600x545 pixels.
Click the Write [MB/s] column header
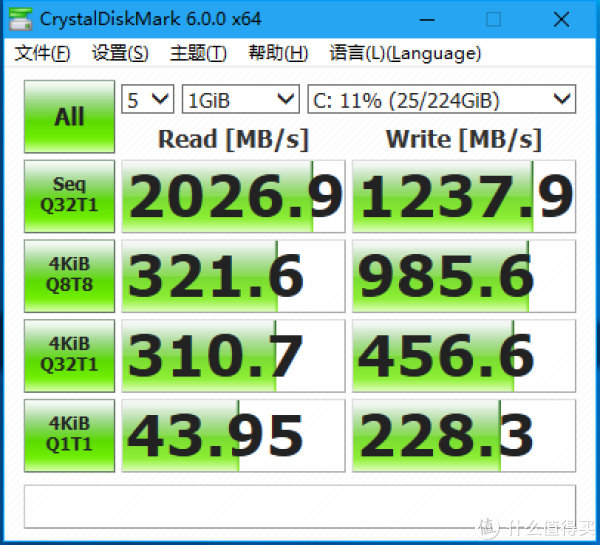click(464, 139)
